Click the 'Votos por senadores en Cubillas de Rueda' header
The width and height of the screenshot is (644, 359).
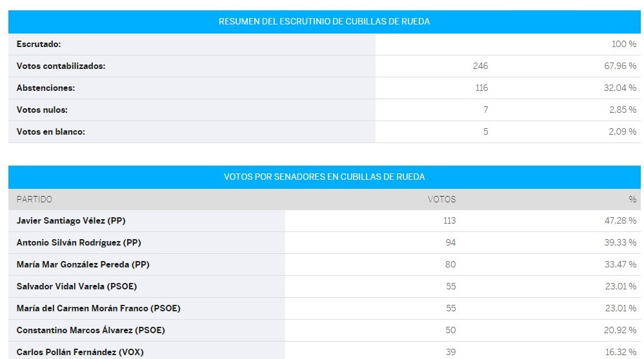(x=324, y=177)
